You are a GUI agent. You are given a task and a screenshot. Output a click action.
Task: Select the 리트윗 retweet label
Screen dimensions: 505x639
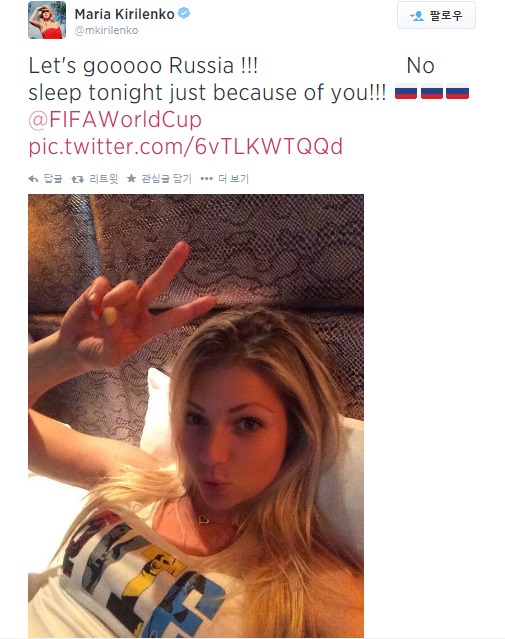point(104,178)
